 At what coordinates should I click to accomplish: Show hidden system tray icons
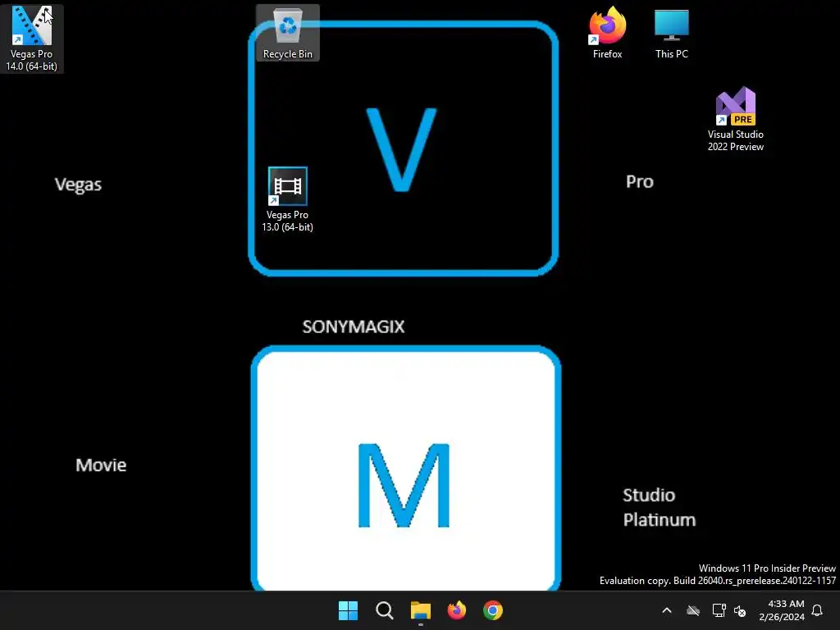667,610
